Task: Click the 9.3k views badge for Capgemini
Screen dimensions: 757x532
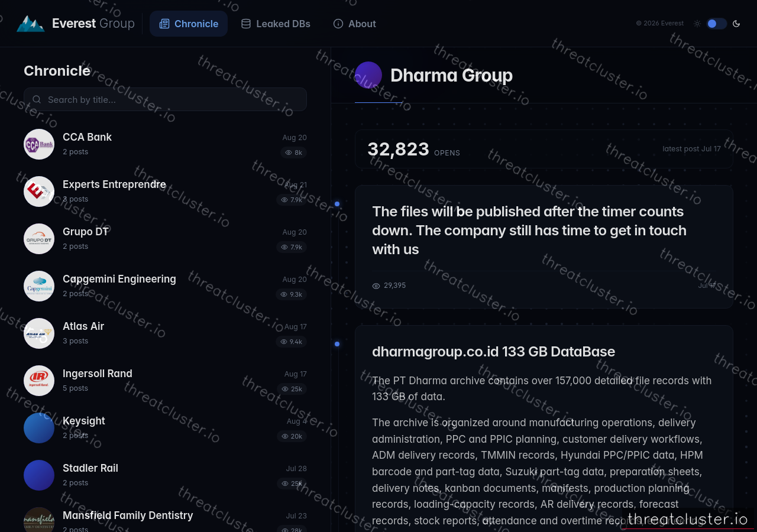Action: [x=292, y=294]
